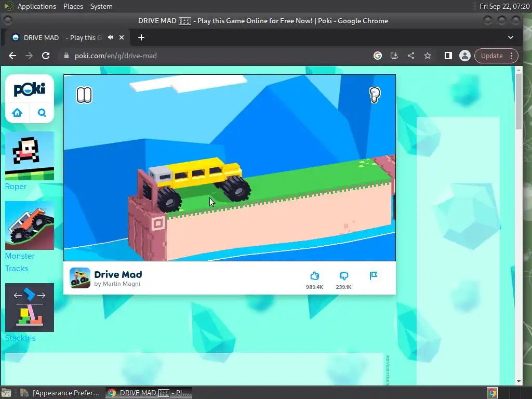This screenshot has height=399, width=532.
Task: Like the game with thumbs up
Action: 314,275
